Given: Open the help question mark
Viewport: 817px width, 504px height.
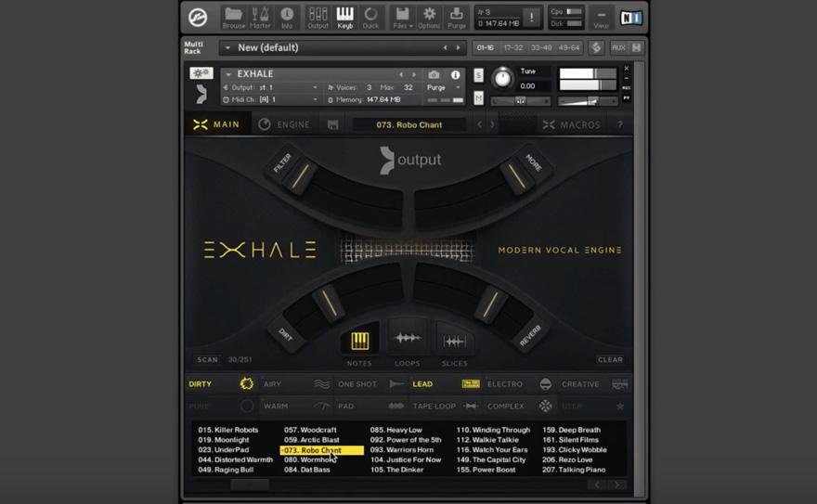Looking at the screenshot, I should 620,125.
